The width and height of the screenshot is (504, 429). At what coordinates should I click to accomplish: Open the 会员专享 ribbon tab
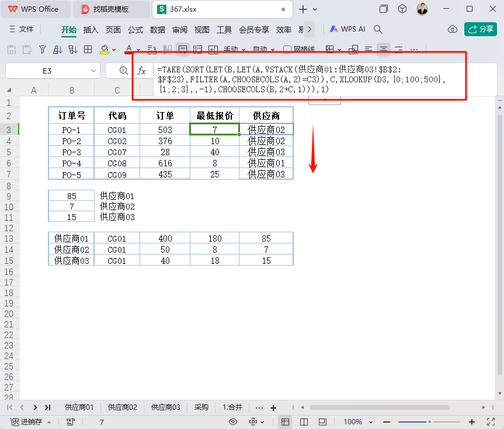(254, 30)
